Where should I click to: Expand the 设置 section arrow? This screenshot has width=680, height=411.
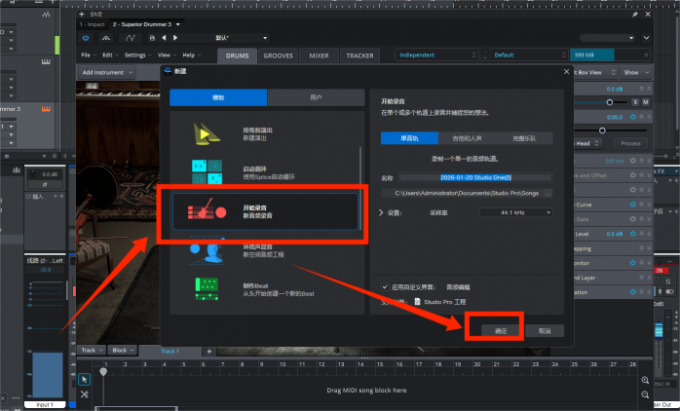381,212
